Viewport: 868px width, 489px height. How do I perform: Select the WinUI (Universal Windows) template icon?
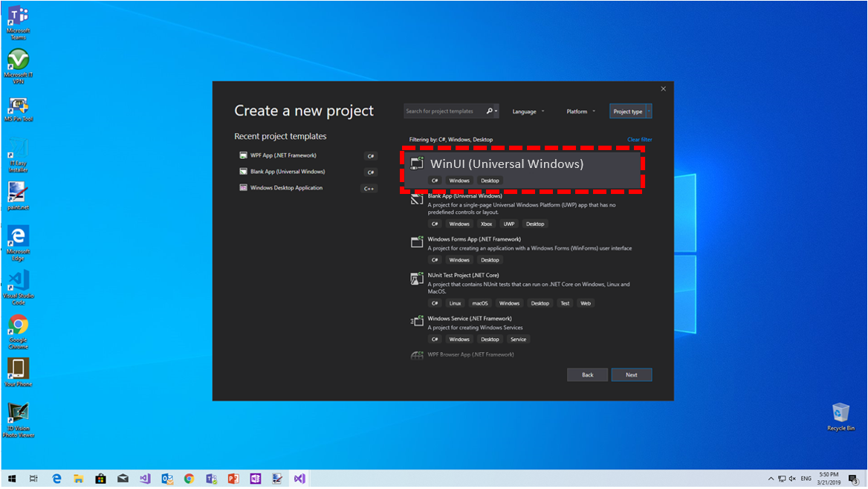(x=416, y=161)
